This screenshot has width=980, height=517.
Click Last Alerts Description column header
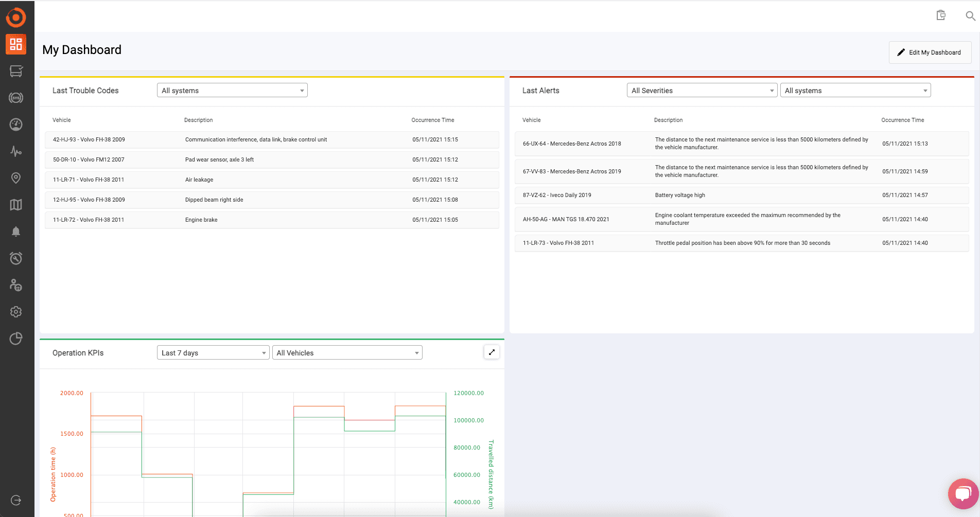click(668, 120)
